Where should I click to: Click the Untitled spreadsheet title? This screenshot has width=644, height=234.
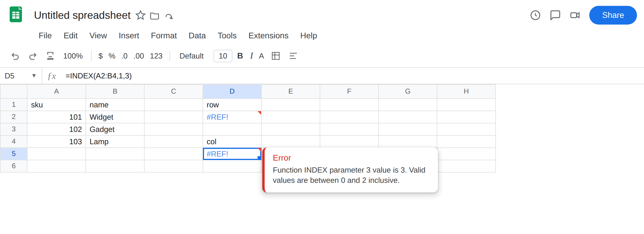[x=82, y=15]
